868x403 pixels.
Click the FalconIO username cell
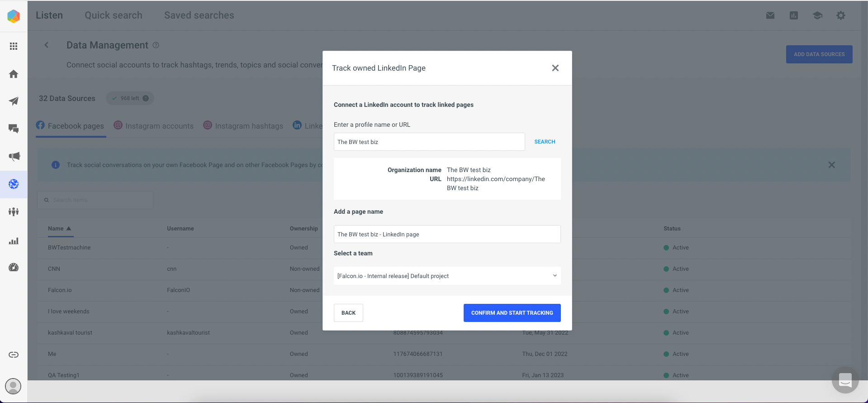178,290
